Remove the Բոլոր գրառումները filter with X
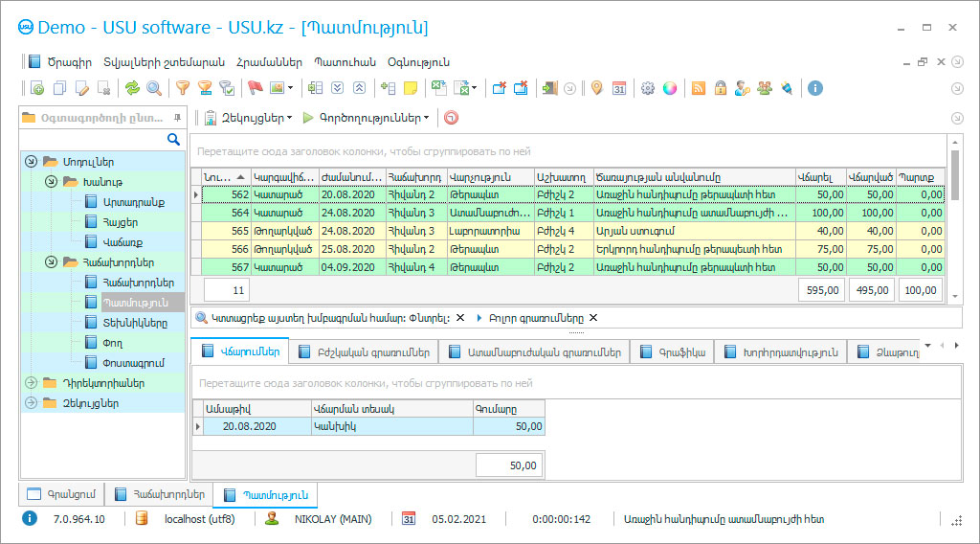Viewport: 980px width, 544px height. [593, 318]
